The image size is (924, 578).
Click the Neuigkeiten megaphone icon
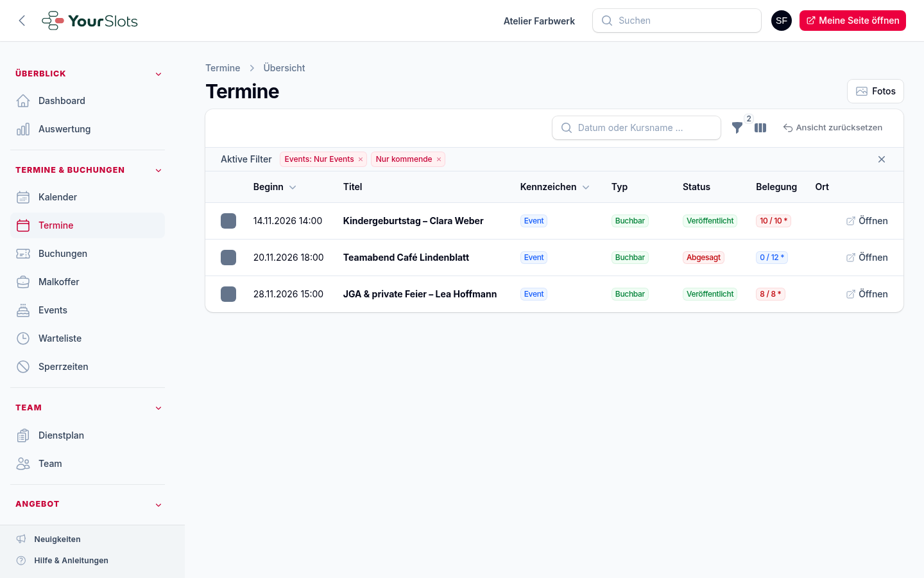coord(21,539)
